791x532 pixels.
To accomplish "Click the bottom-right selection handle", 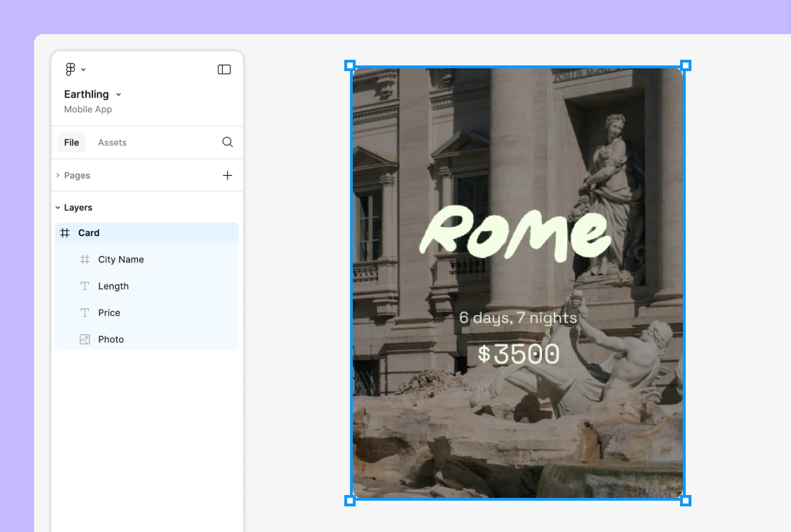I will click(686, 501).
